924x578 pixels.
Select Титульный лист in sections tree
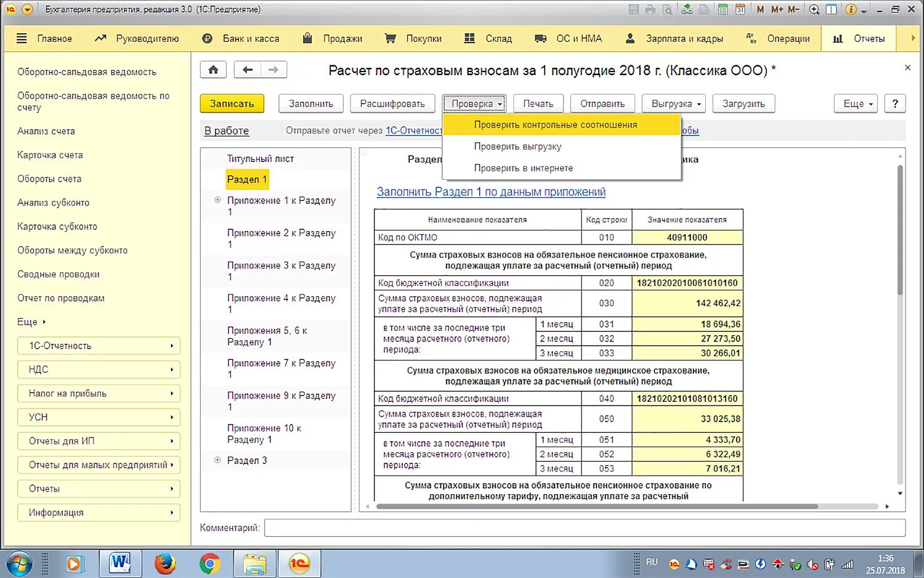[x=261, y=158]
